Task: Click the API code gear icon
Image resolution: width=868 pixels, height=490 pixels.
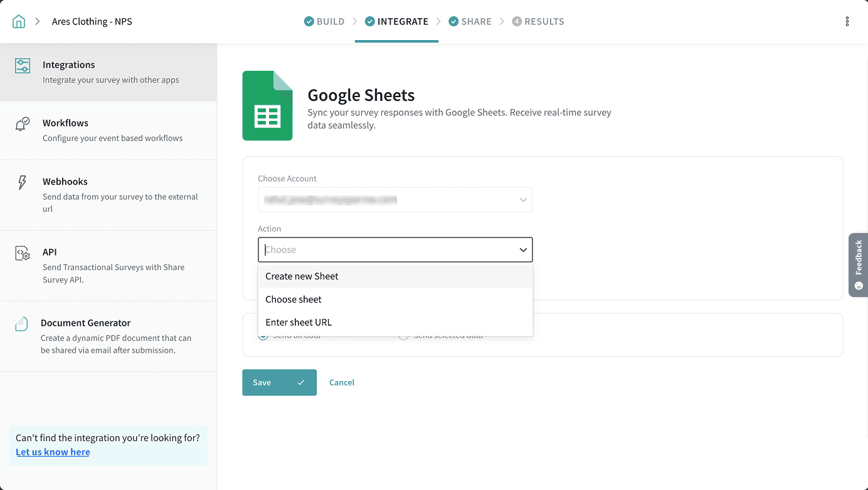Action: [x=23, y=253]
